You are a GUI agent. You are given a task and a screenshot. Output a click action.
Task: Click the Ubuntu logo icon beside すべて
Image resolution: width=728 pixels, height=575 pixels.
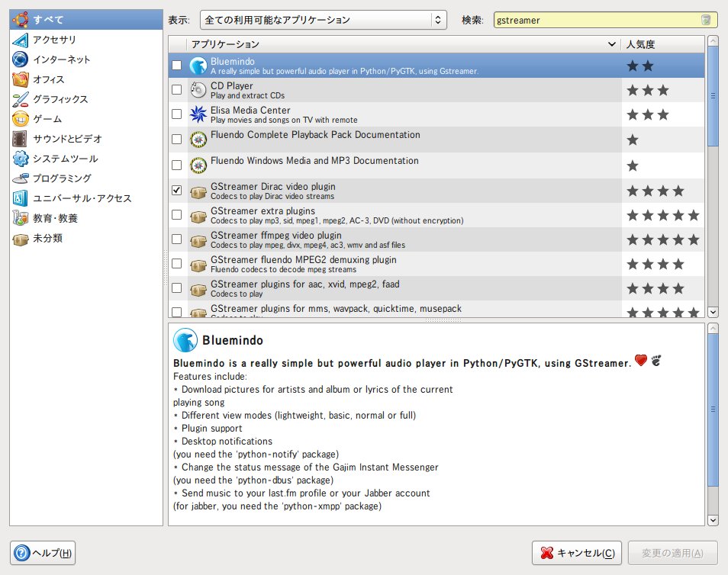pos(21,20)
